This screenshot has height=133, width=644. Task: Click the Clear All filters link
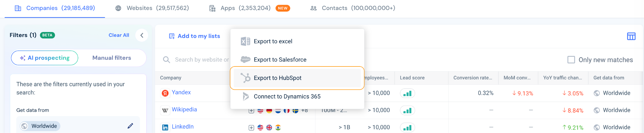tap(119, 35)
